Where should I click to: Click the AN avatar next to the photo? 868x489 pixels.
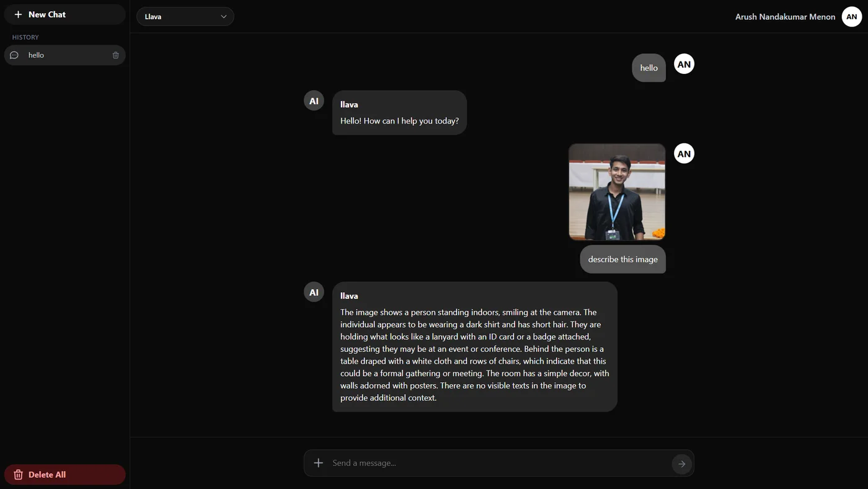click(x=684, y=153)
